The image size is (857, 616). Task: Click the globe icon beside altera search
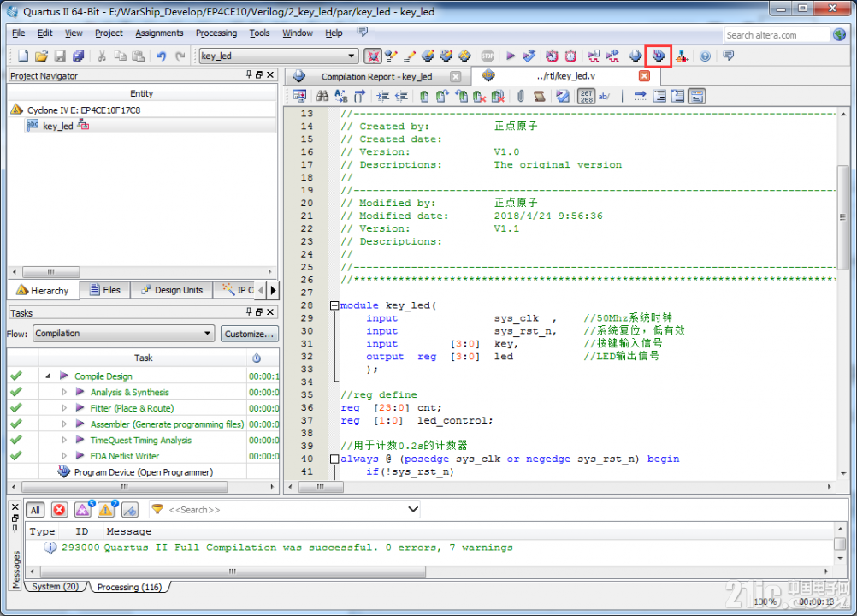click(840, 34)
